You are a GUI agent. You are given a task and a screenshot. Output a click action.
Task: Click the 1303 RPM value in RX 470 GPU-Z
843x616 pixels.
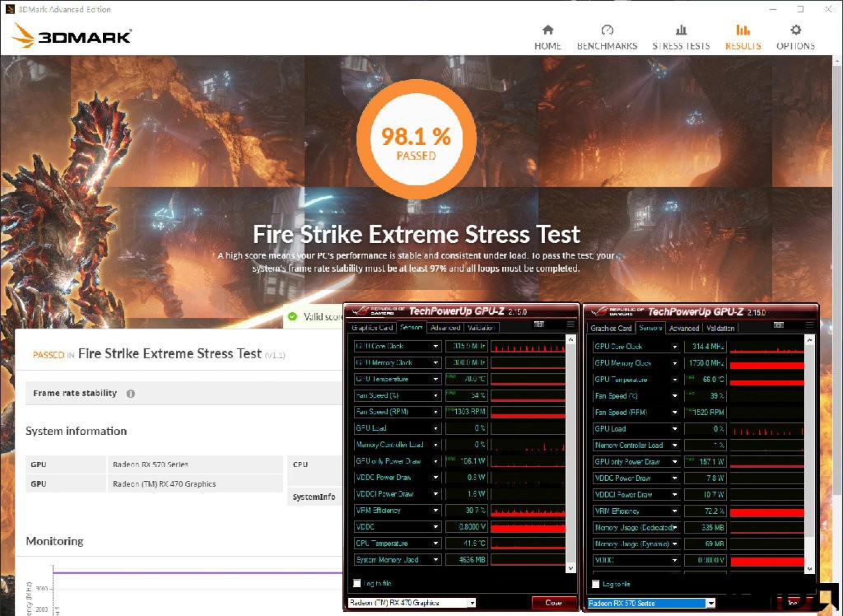click(x=466, y=412)
